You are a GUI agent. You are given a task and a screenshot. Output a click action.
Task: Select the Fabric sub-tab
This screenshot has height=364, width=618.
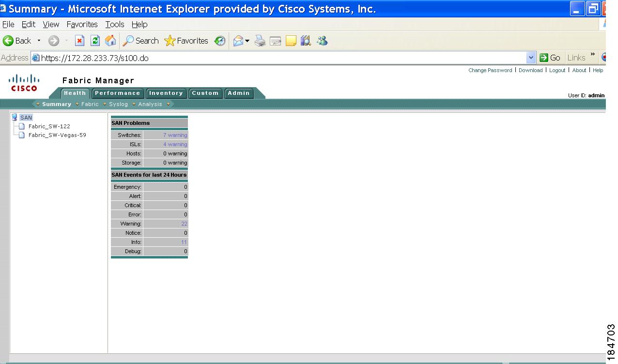90,104
